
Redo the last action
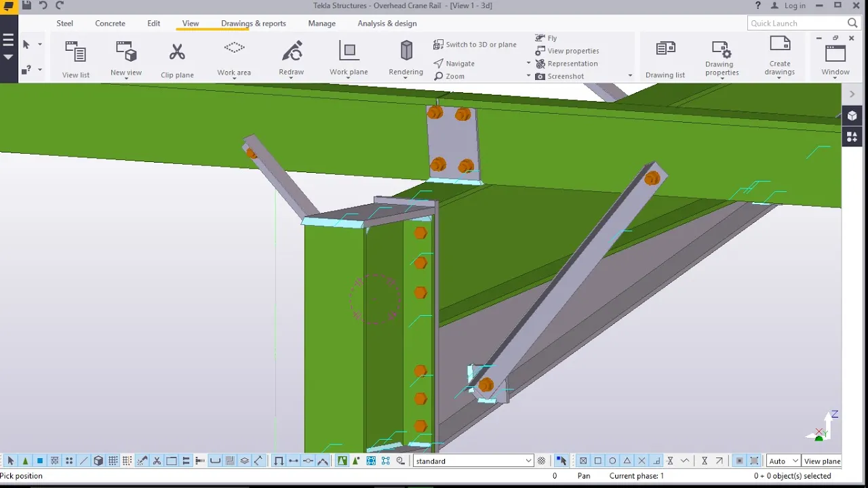pos(60,5)
